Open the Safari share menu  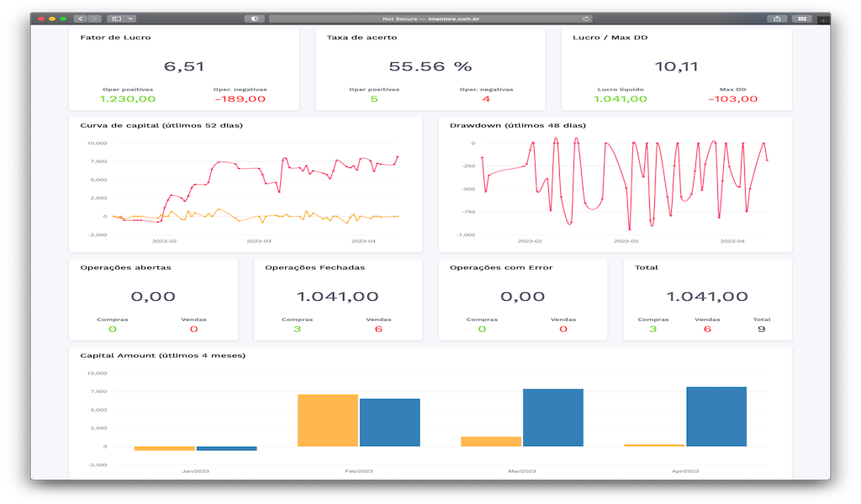777,18
